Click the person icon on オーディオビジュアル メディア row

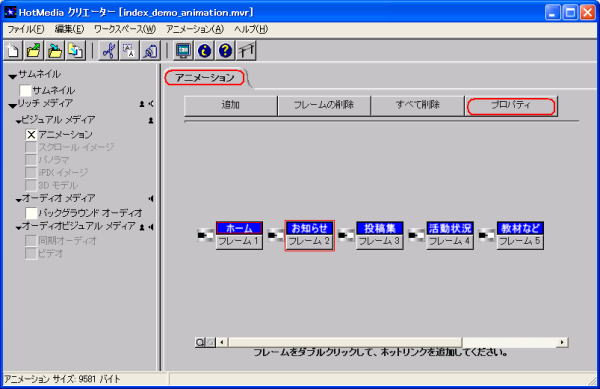142,227
